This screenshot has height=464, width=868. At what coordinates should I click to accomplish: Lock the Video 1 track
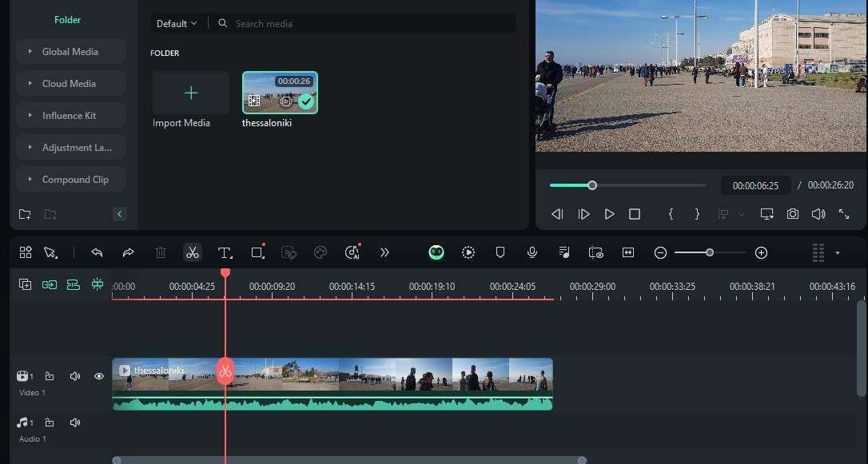[x=50, y=376]
